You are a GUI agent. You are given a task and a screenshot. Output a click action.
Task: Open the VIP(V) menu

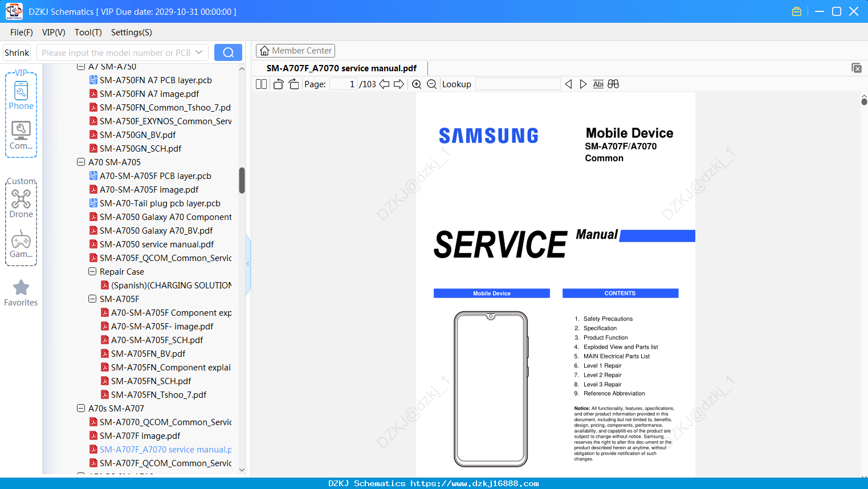pos(54,32)
